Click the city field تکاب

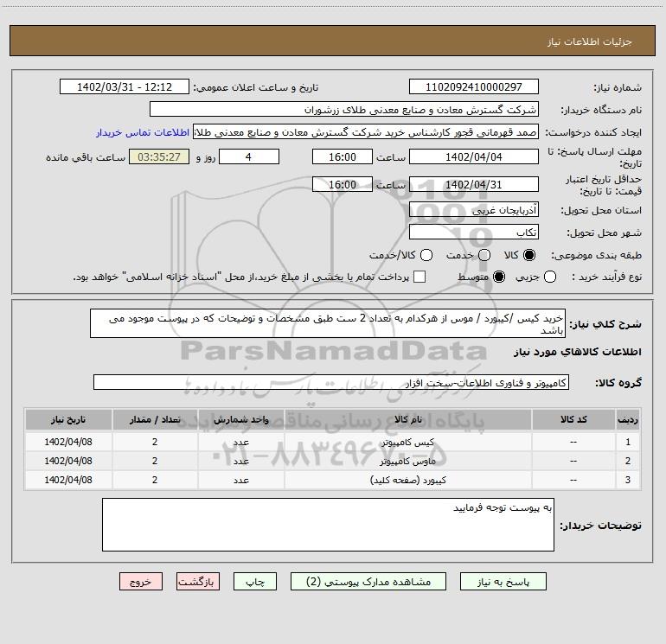pos(474,233)
